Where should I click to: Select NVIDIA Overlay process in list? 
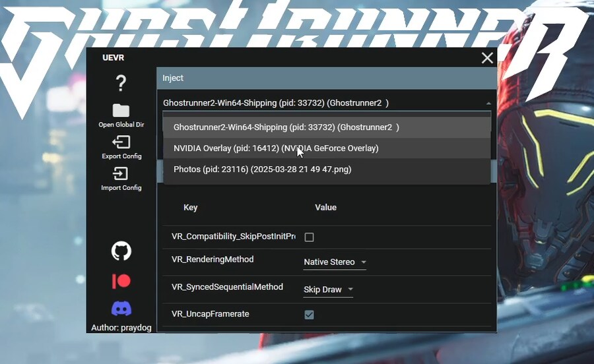click(276, 148)
